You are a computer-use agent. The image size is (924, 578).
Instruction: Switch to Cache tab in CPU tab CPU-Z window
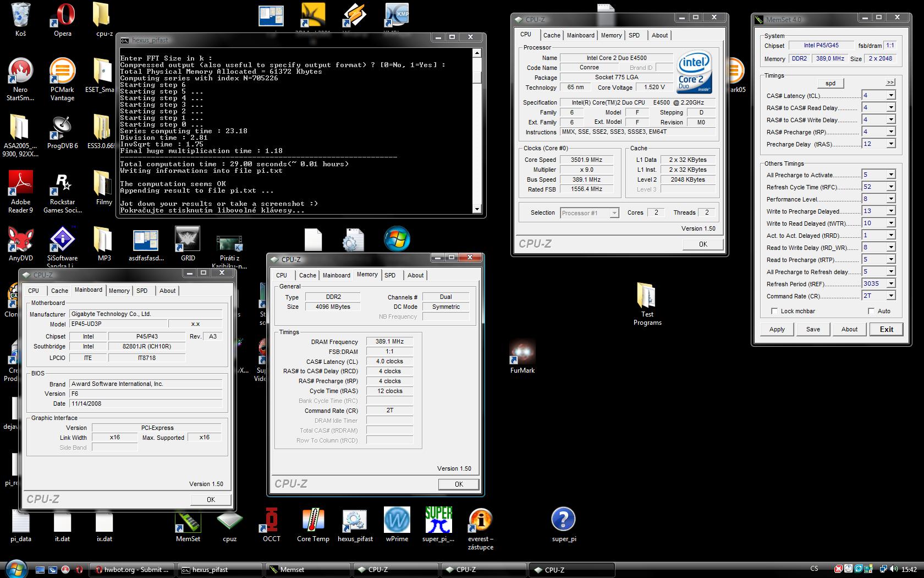point(552,35)
